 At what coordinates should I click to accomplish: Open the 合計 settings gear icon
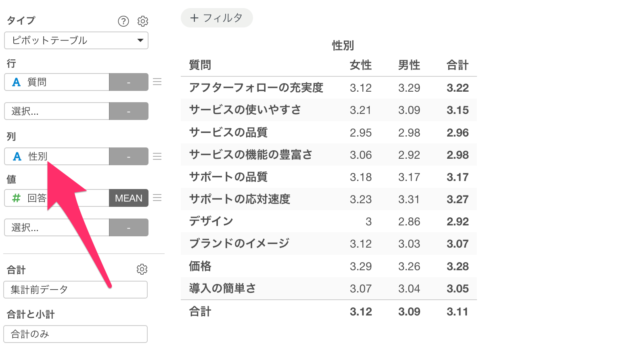[x=142, y=269]
